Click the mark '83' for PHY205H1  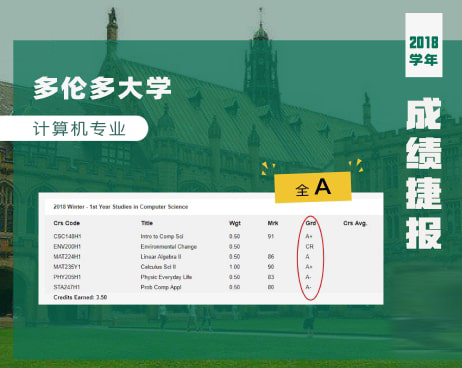pyautogui.click(x=271, y=277)
